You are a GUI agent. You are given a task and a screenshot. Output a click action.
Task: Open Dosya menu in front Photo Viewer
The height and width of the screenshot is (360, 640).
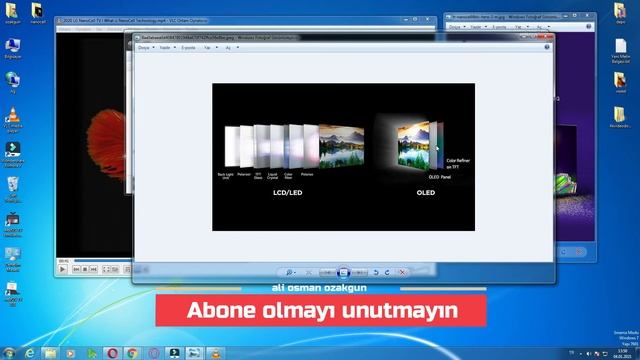click(146, 48)
